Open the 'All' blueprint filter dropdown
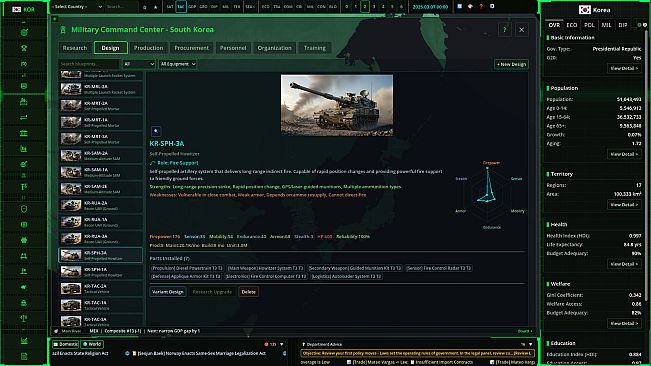The width and height of the screenshot is (651, 366). (139, 64)
